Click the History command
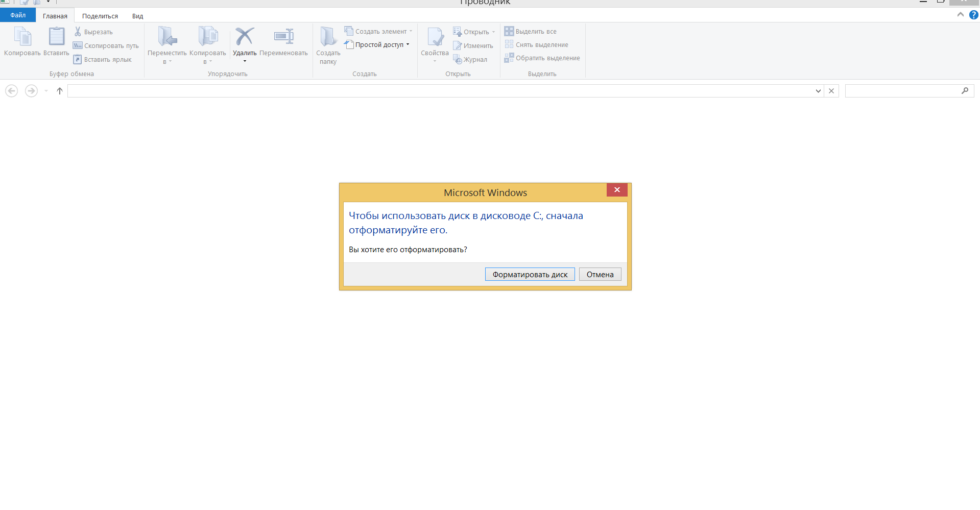The height and width of the screenshot is (510, 980). (x=470, y=59)
